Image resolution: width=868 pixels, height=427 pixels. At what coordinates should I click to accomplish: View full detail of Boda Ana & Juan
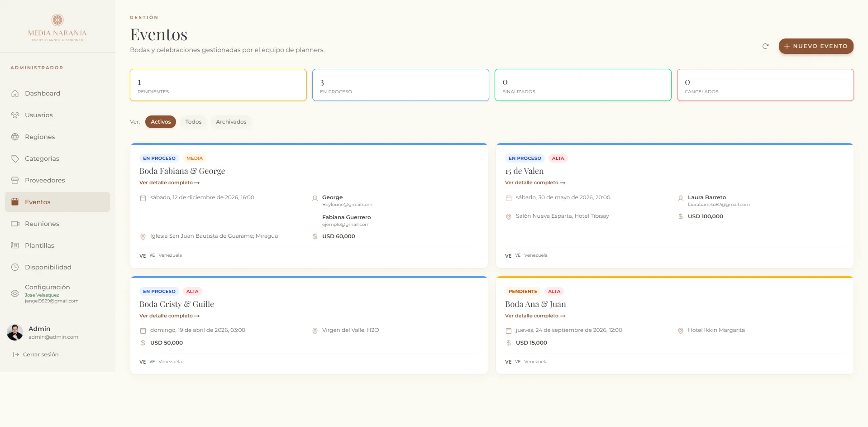pos(535,316)
